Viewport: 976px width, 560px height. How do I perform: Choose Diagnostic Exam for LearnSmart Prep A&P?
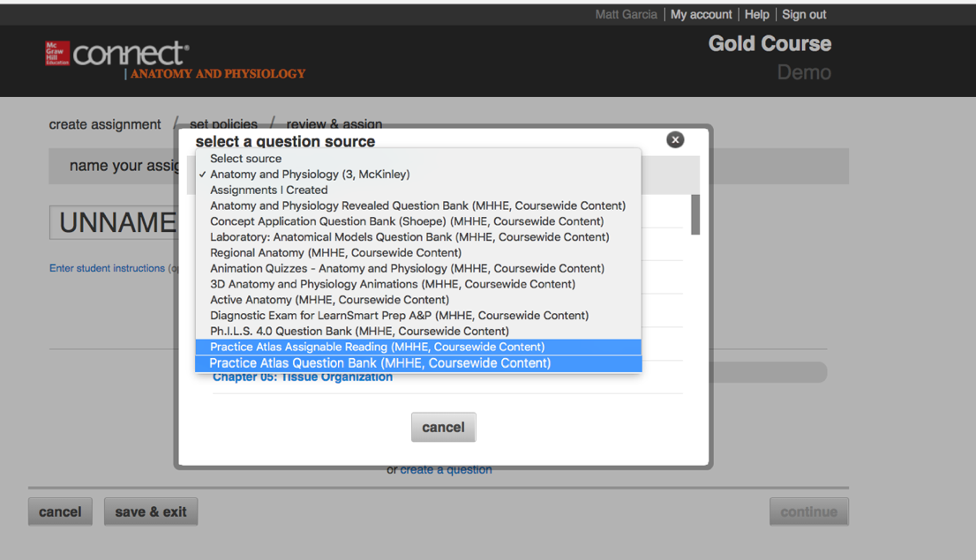418,316
